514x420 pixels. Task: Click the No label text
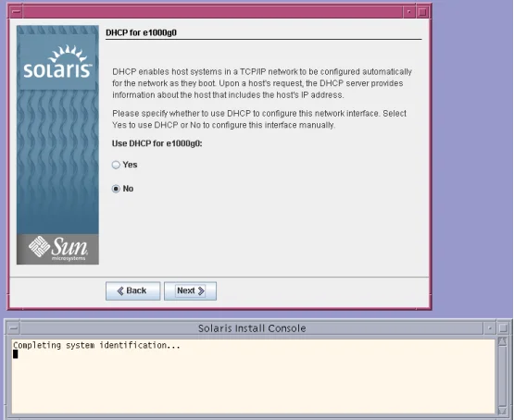click(x=128, y=189)
